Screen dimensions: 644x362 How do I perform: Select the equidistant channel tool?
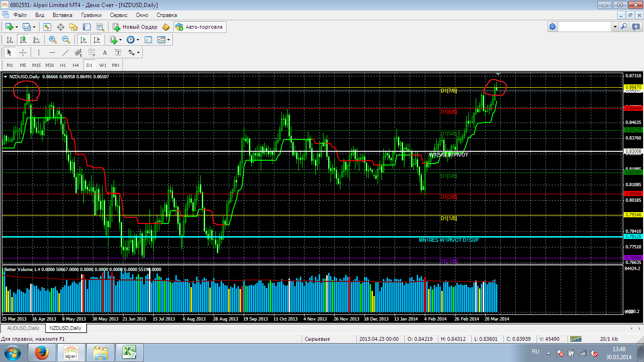coord(78,52)
